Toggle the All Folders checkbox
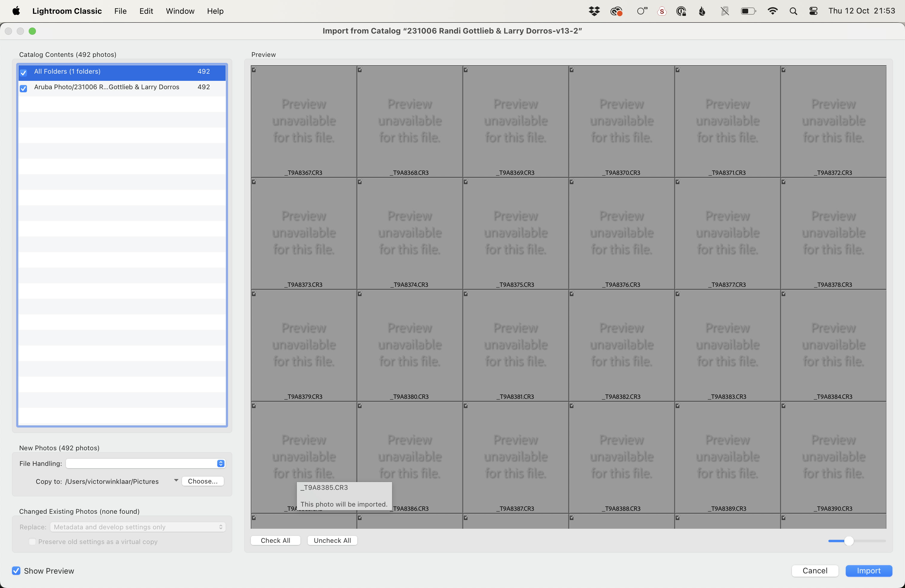Screen dimensions: 905x588 click(23, 73)
